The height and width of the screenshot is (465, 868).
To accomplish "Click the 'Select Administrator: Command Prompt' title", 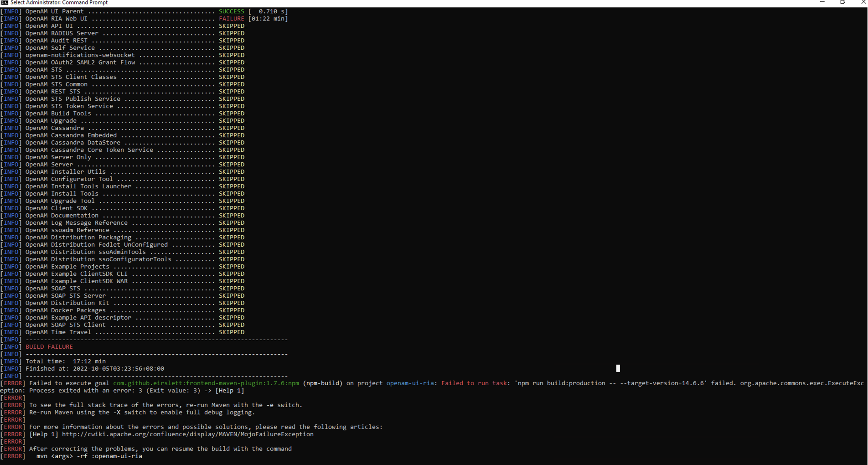I will click(x=59, y=3).
